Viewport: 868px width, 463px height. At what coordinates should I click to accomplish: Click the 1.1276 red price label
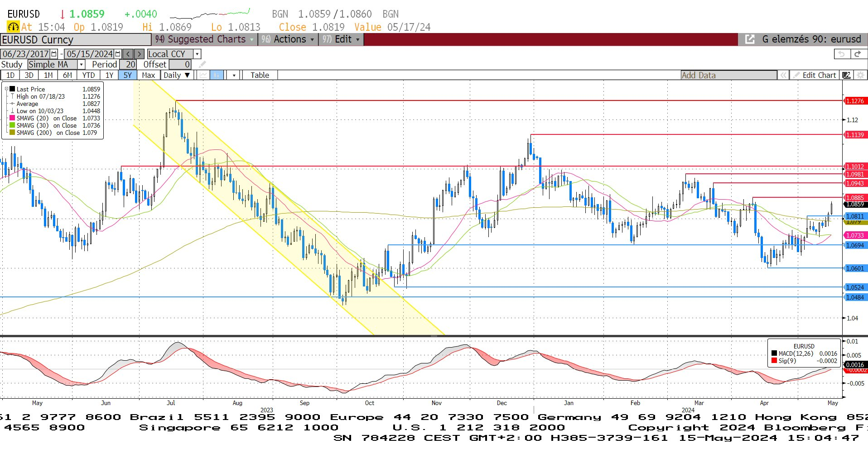[855, 101]
